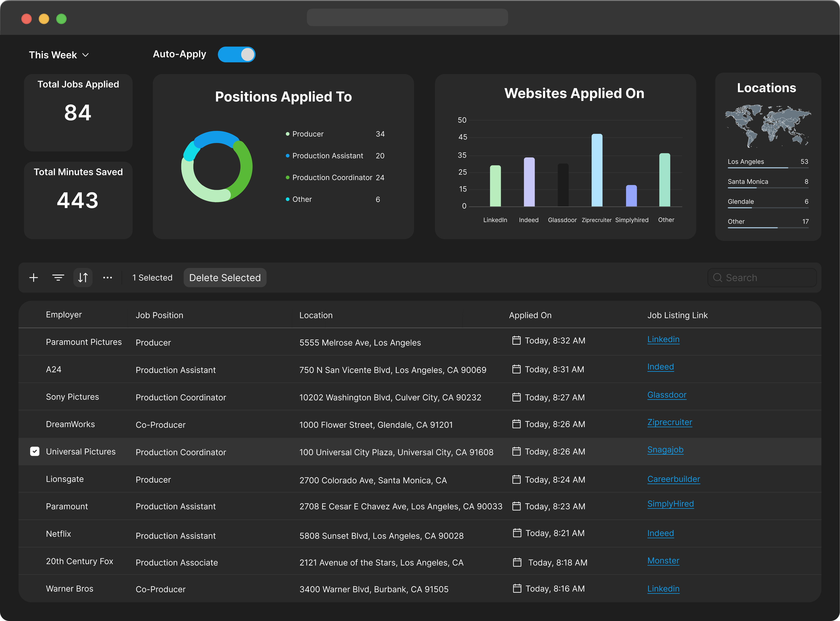
Task: Click the Ziprecruiter bar in chart
Action: click(597, 170)
